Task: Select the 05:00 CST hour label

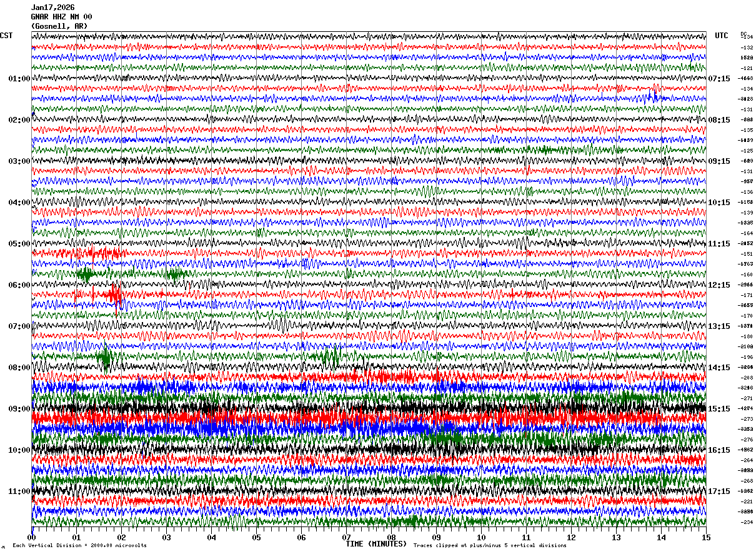Action: coord(19,244)
